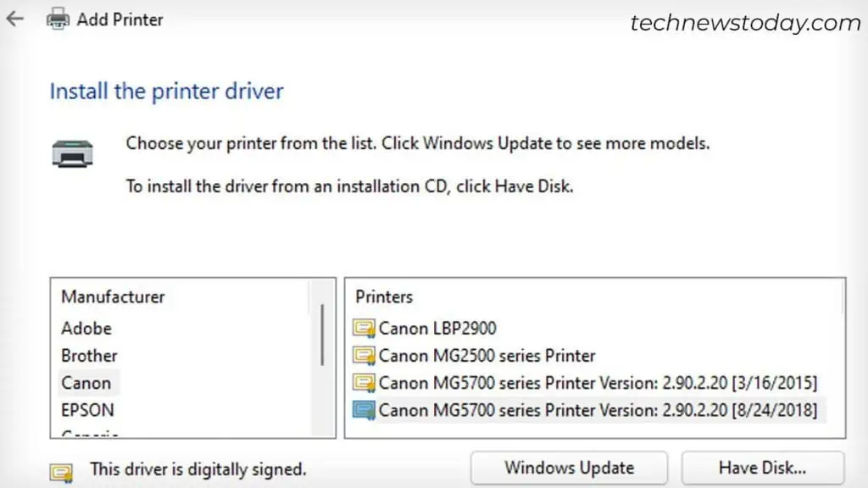The image size is (868, 488).
Task: Click icon of MG5700 driver dated 8/24/2018
Action: 364,410
